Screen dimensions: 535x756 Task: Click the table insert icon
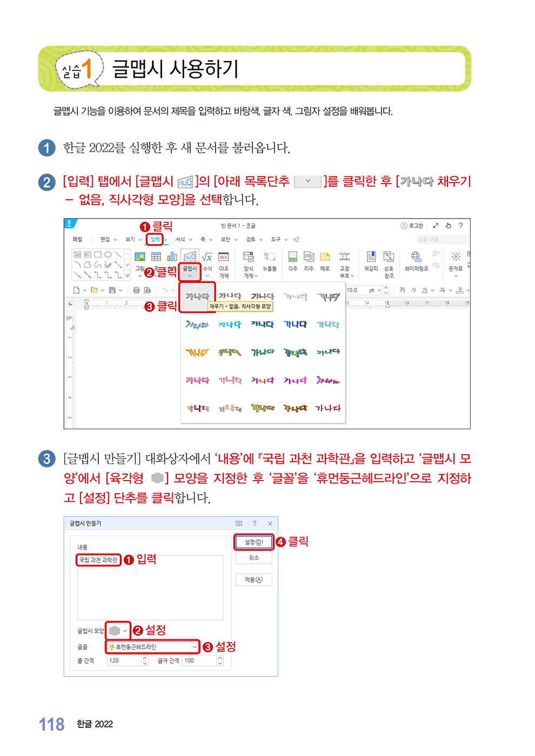coord(156,257)
